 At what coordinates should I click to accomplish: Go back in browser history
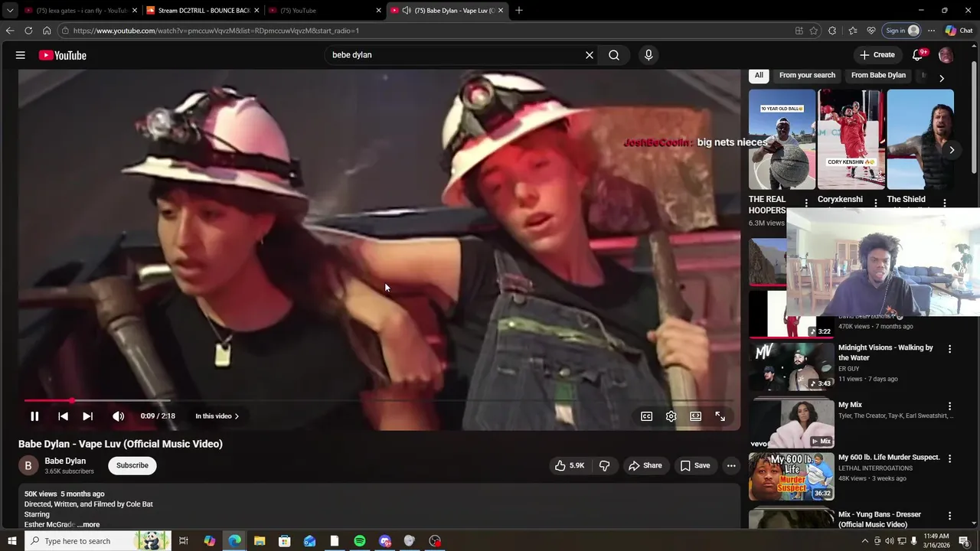(x=10, y=31)
